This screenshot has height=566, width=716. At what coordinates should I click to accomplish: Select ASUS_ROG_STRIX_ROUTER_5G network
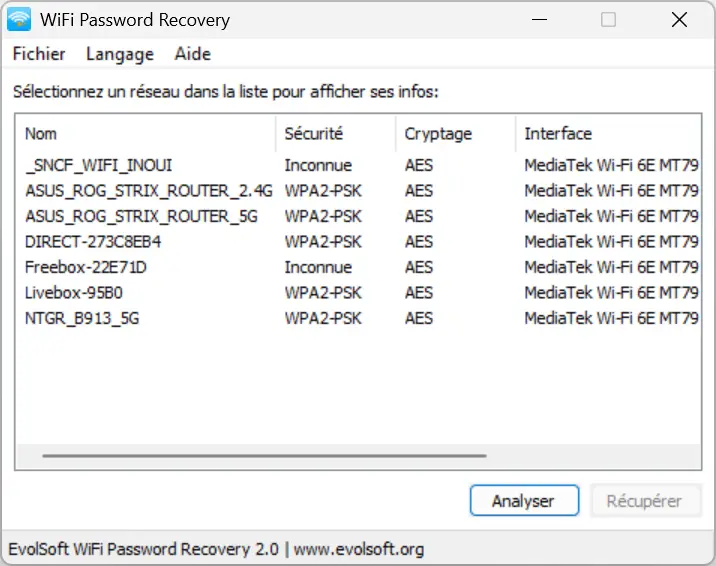358,216
